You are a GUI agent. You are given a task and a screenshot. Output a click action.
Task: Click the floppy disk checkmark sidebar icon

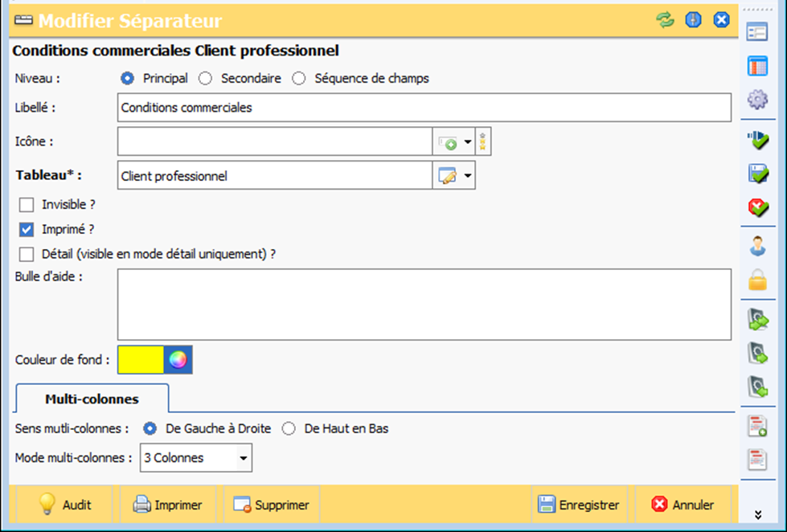757,173
